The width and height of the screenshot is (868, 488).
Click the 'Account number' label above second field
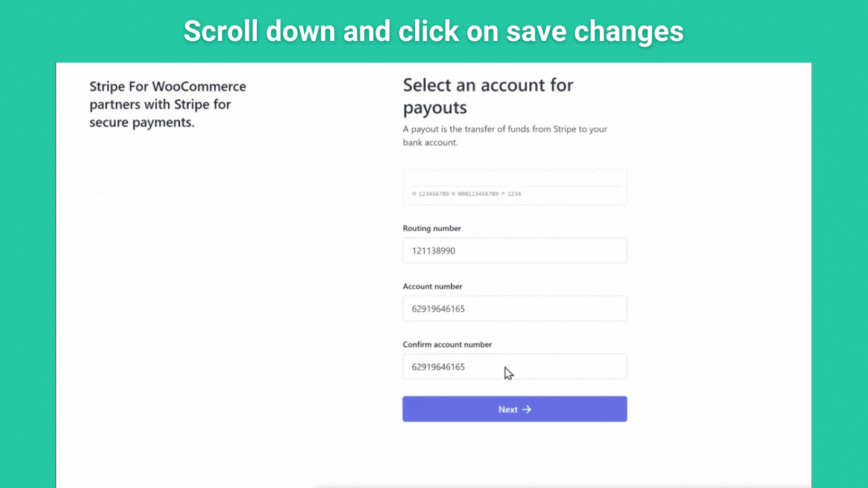point(432,286)
